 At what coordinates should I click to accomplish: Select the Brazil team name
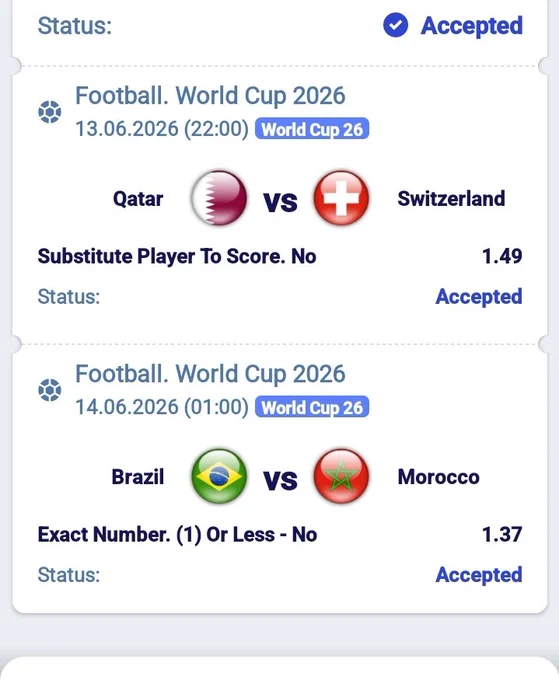click(138, 477)
